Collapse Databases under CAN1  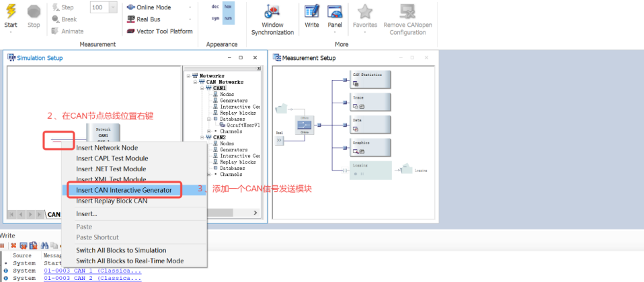pyautogui.click(x=209, y=119)
